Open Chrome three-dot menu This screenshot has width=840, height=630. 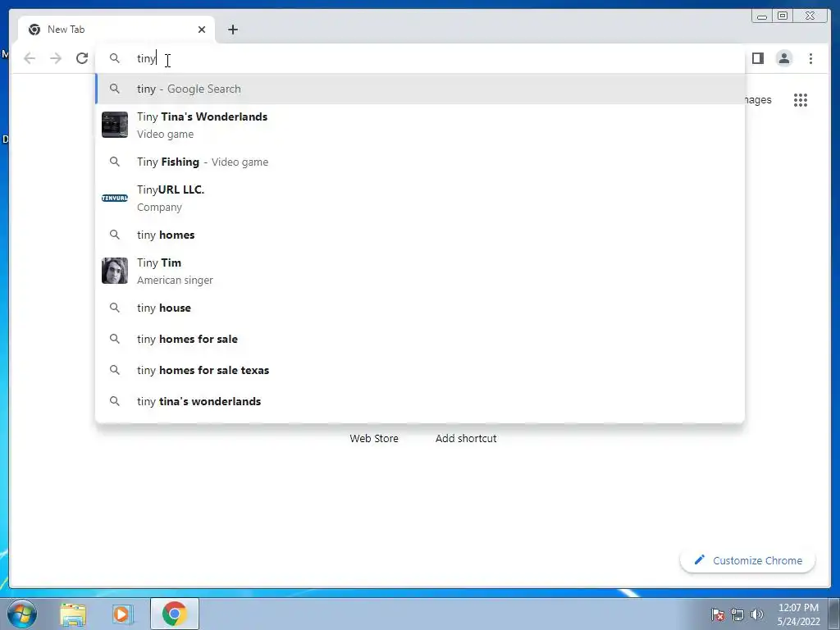coord(810,58)
